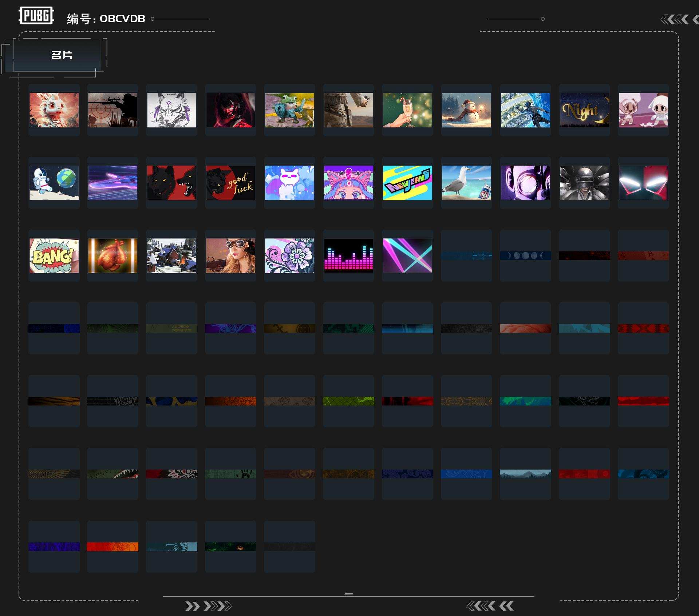Screen dimensions: 699x616
Task: Select the mountain landscape banner card
Action: point(525,474)
